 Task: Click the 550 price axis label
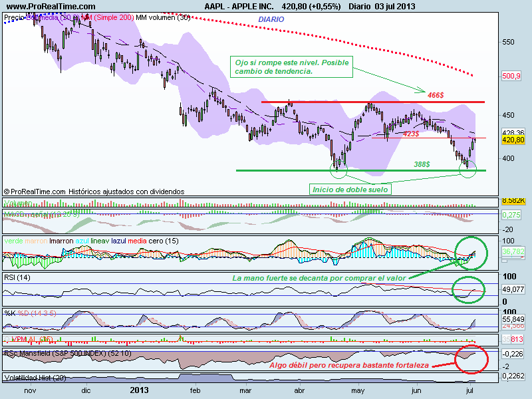pos(508,42)
